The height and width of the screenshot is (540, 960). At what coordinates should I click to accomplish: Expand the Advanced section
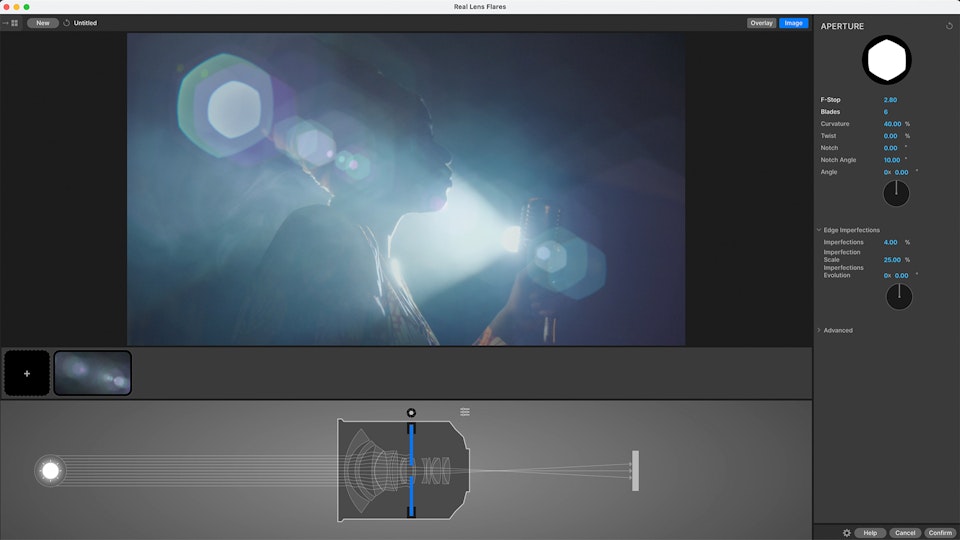819,330
